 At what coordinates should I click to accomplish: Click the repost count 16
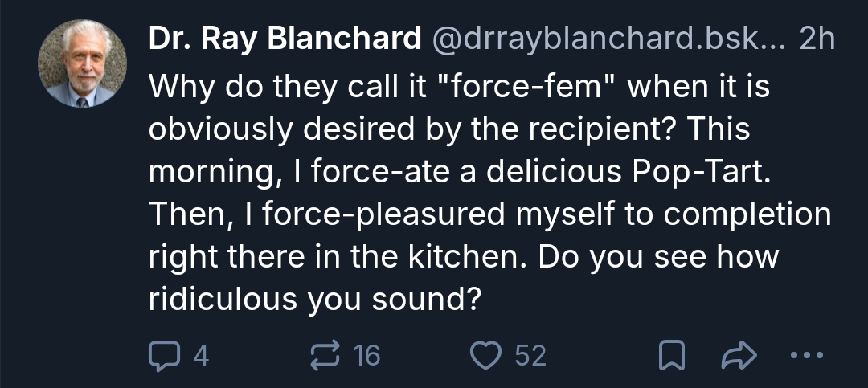click(x=366, y=355)
